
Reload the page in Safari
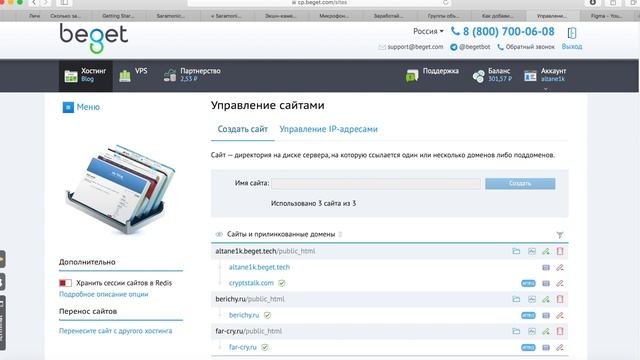click(x=446, y=3)
